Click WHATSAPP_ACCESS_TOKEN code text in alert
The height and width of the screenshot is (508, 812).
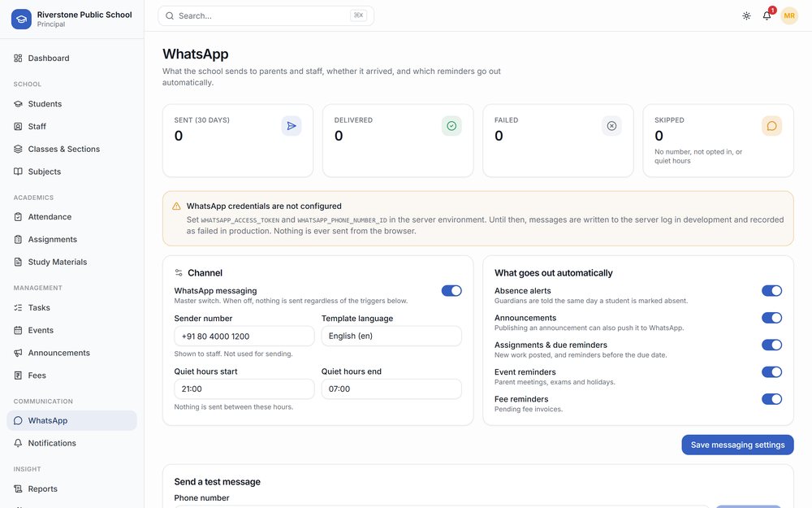click(x=240, y=219)
